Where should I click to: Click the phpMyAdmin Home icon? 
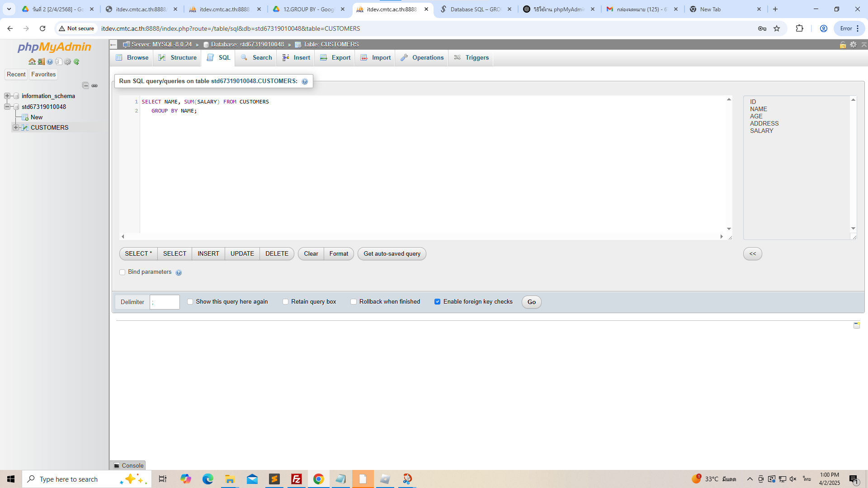point(32,61)
